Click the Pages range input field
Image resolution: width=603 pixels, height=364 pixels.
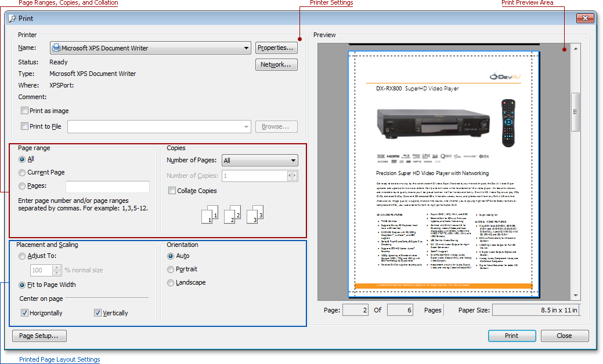pyautogui.click(x=107, y=187)
